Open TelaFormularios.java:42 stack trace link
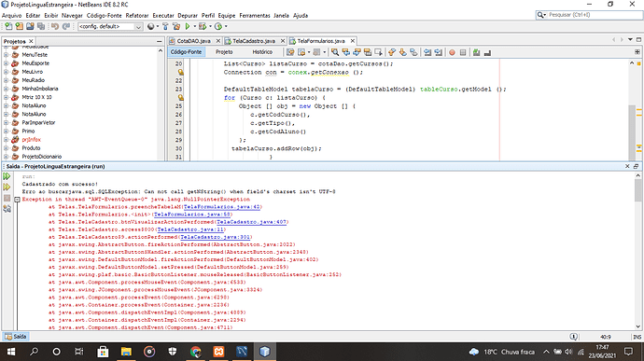This screenshot has height=361, width=644. click(222, 207)
